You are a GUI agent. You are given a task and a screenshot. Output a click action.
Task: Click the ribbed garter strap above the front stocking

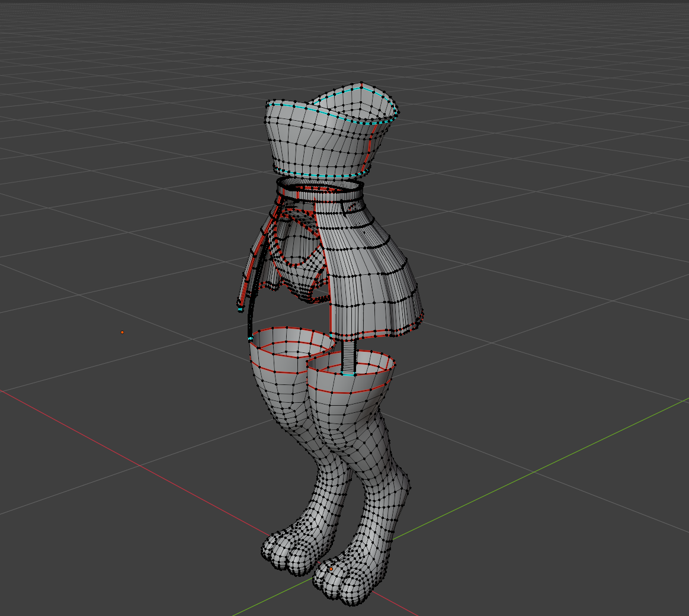coord(349,357)
